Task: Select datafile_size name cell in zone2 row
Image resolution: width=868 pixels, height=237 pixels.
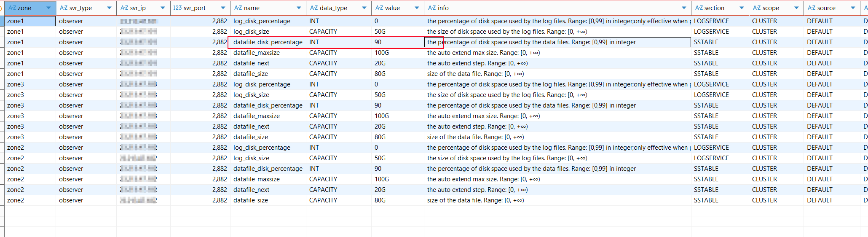Action: [268, 200]
